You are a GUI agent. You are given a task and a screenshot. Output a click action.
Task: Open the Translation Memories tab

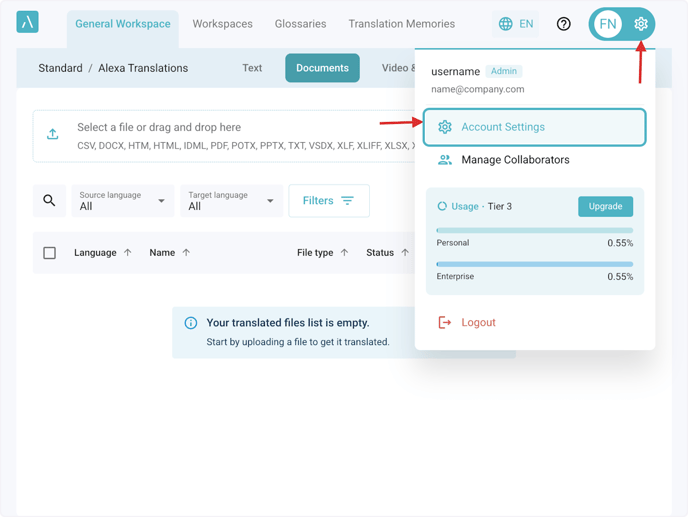[401, 24]
